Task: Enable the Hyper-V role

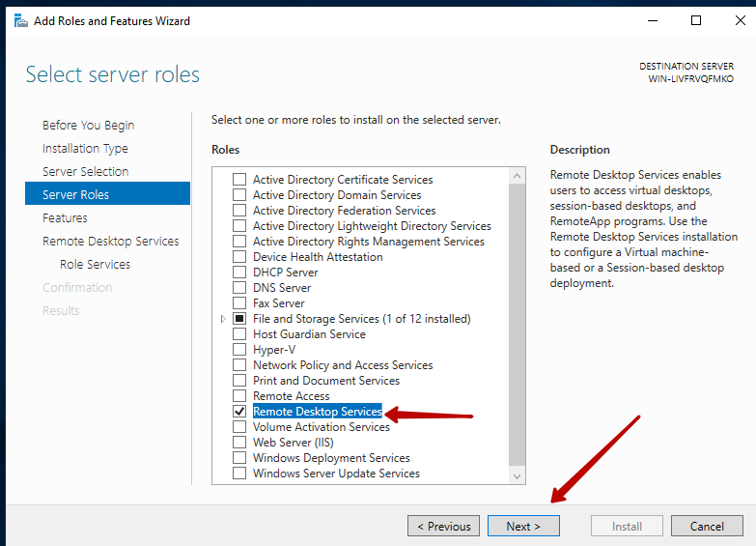Action: [x=239, y=350]
